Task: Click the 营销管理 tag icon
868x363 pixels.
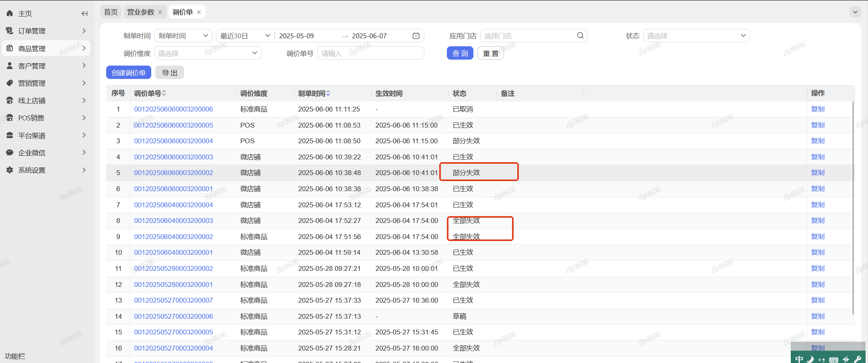Action: [x=10, y=83]
